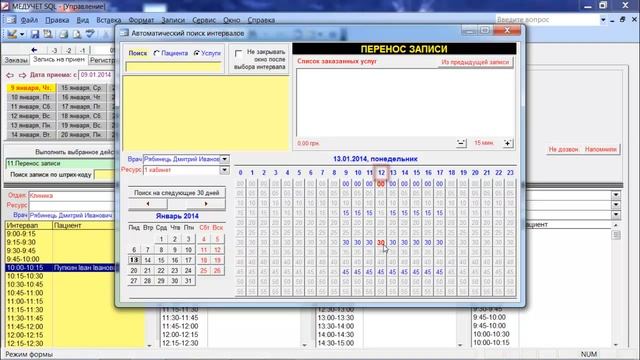The image size is (640, 360).
Task: Click the Напомнили button
Action: 600,149
